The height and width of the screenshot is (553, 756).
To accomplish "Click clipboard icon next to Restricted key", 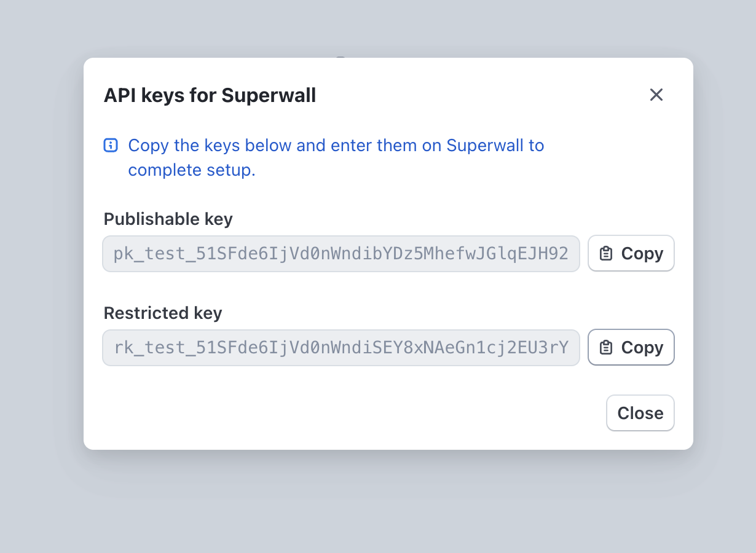I will pyautogui.click(x=606, y=348).
